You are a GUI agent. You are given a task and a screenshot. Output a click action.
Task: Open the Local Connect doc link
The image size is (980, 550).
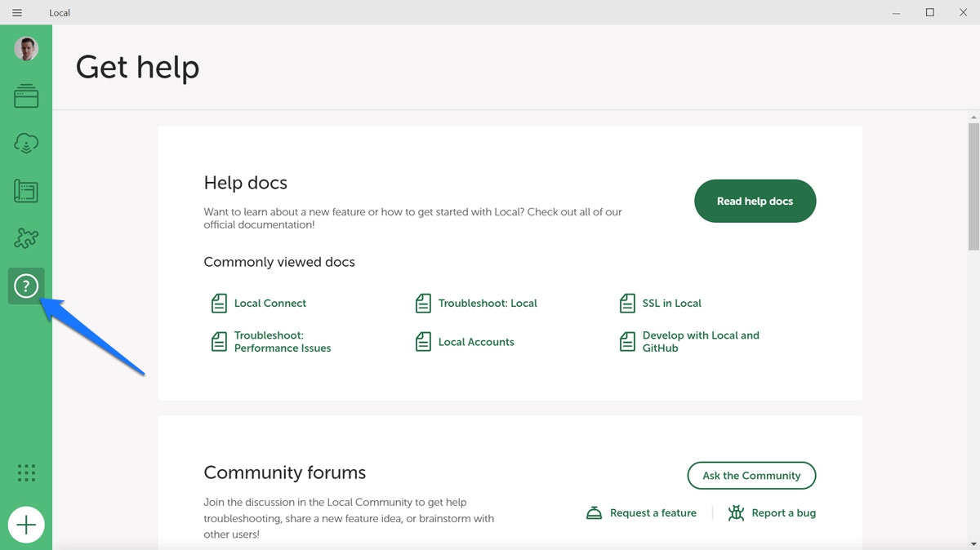pyautogui.click(x=269, y=304)
